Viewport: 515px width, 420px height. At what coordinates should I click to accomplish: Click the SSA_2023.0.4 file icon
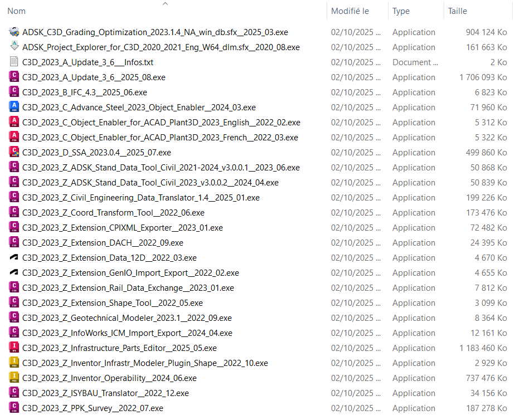click(14, 153)
